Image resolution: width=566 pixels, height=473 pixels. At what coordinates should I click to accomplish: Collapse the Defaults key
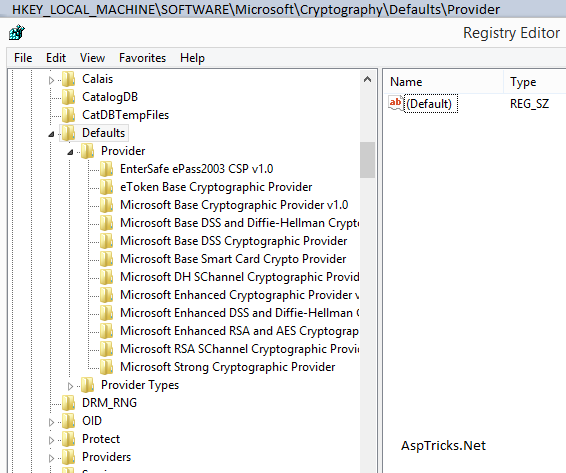[51, 134]
